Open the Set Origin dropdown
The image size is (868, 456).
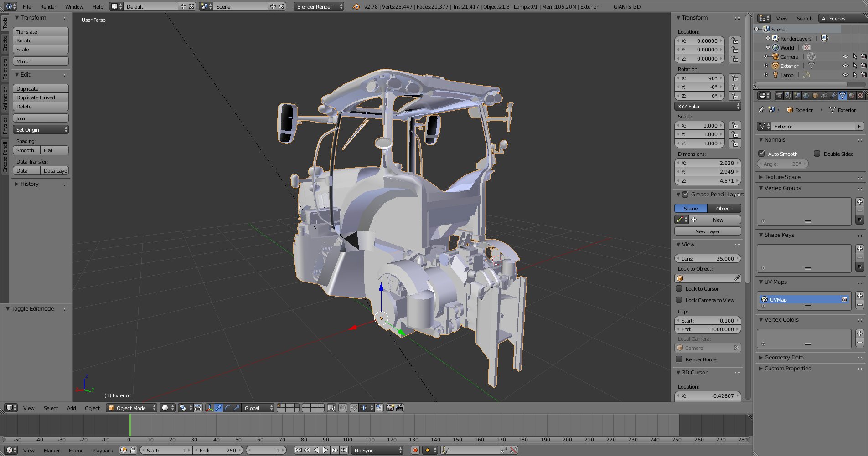pos(41,130)
